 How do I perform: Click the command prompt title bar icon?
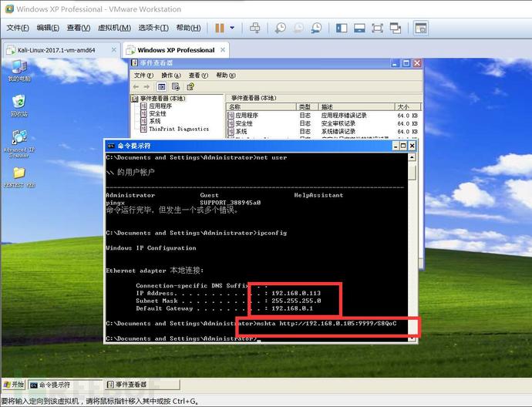(x=111, y=146)
